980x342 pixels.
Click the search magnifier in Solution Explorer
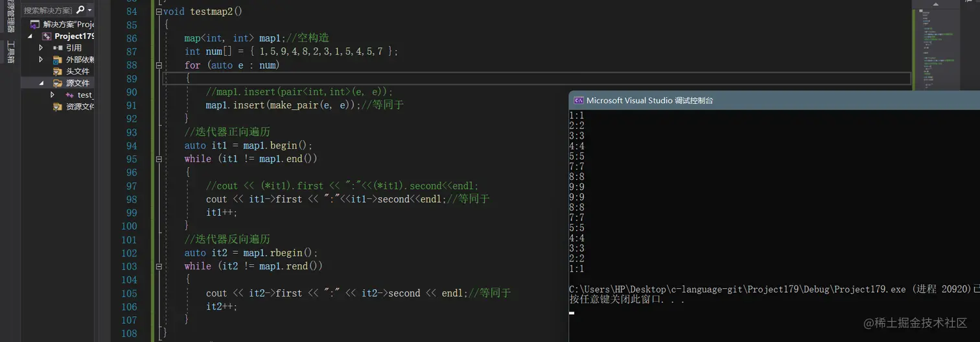(x=80, y=10)
